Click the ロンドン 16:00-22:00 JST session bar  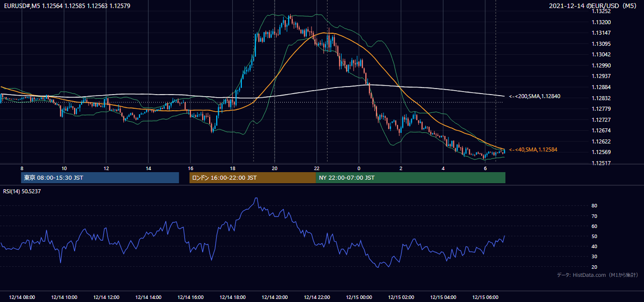point(252,178)
